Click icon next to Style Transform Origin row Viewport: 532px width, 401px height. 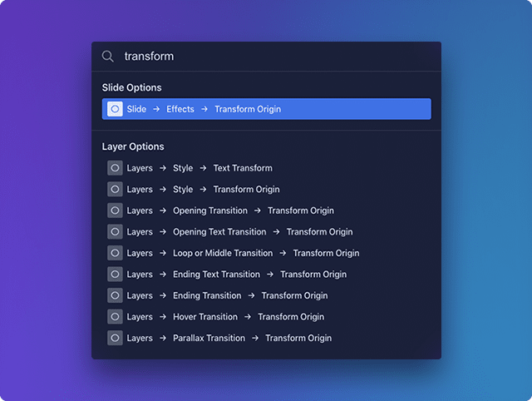coord(115,189)
